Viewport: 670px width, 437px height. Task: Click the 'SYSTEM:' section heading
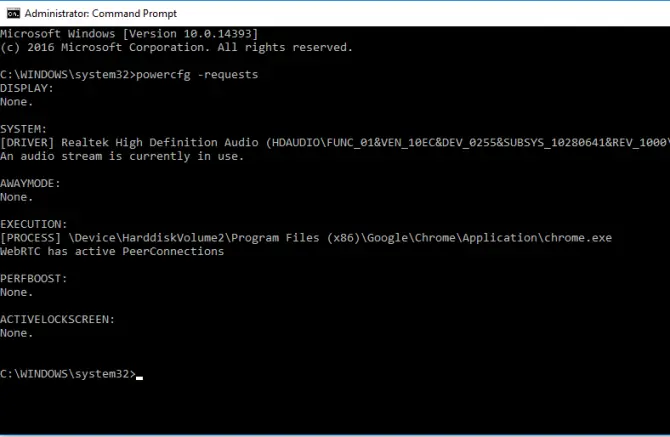click(24, 129)
